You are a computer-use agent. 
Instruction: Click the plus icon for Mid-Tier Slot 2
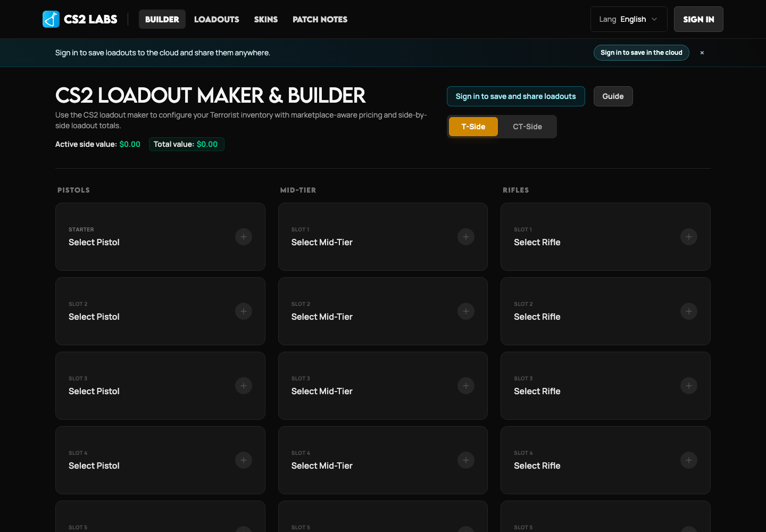466,311
